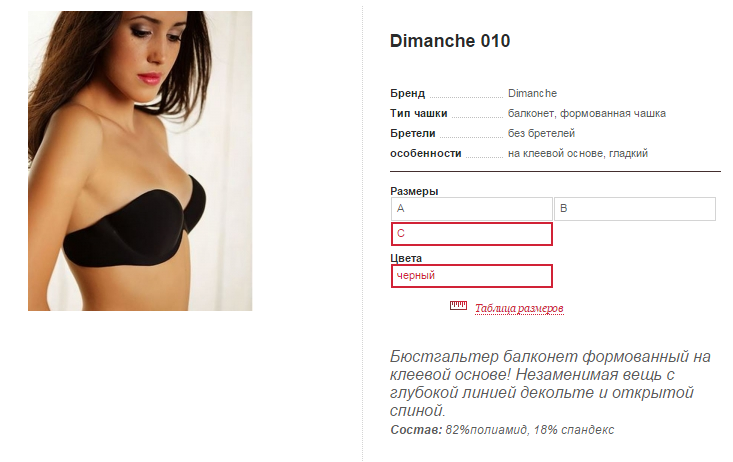Screen dimensions: 733x462
Task: Click the Тип чашки attribute label
Action: tap(419, 114)
